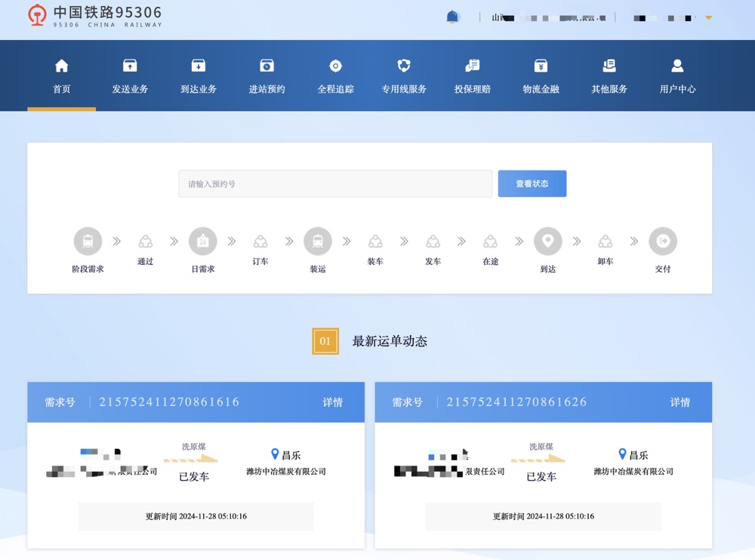This screenshot has height=560, width=755.
Task: Click the 到达 location step icon
Action: (547, 242)
